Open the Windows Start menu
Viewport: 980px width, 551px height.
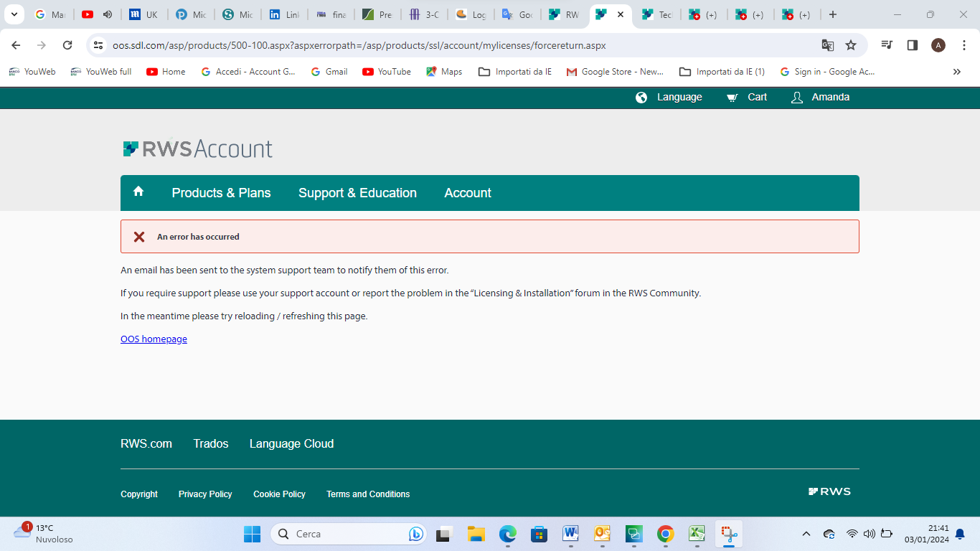pyautogui.click(x=252, y=534)
